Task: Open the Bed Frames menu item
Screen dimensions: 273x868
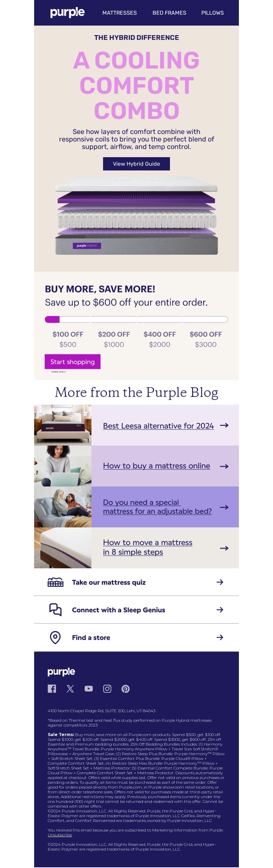Action: [x=169, y=13]
